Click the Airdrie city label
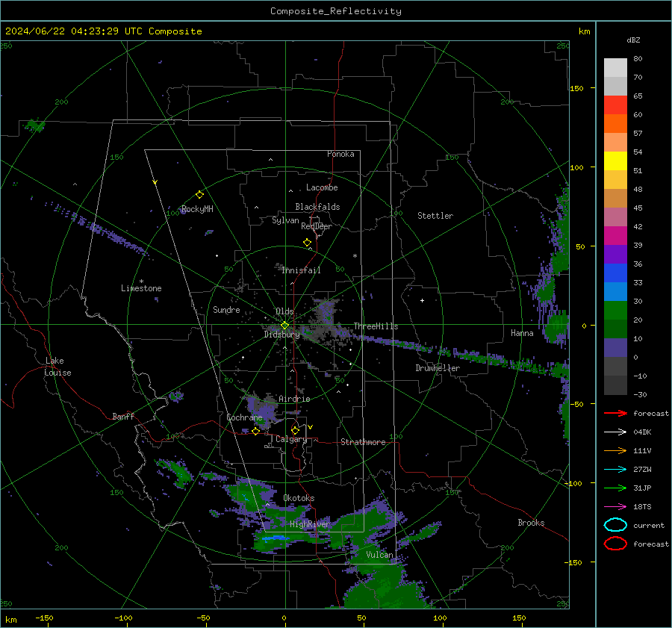The image size is (672, 628). (x=294, y=399)
